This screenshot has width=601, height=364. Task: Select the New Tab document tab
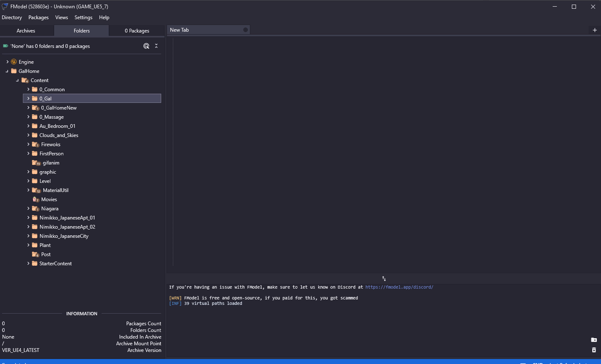[208, 30]
